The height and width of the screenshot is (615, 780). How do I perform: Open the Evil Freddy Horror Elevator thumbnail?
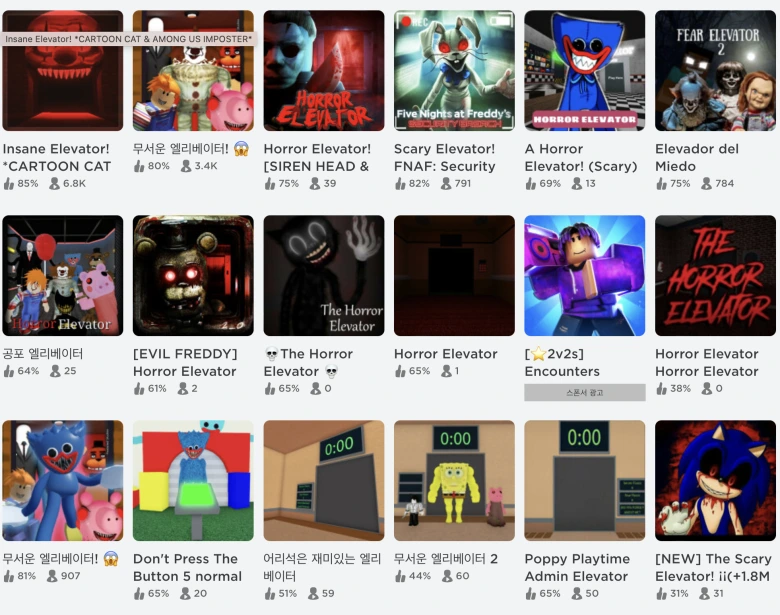[193, 276]
